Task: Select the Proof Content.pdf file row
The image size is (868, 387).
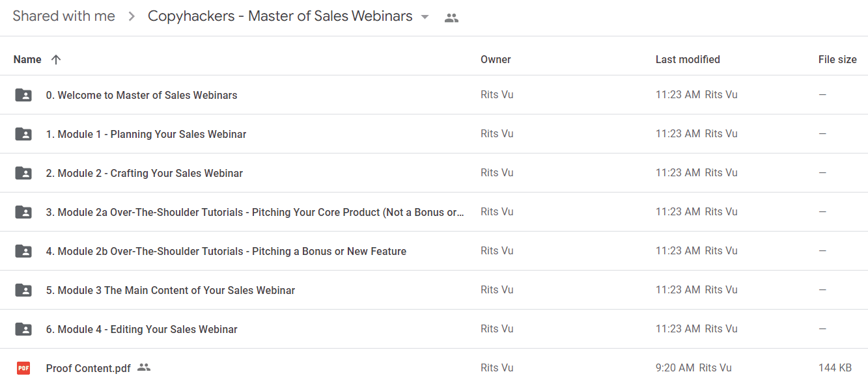Action: (434, 368)
